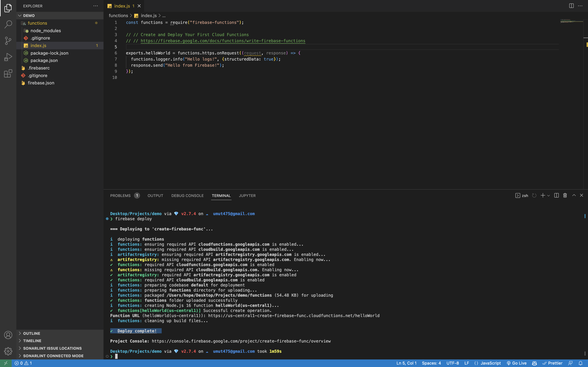This screenshot has width=588, height=367.
Task: Open Manage settings via the gear icon
Action: [8, 351]
